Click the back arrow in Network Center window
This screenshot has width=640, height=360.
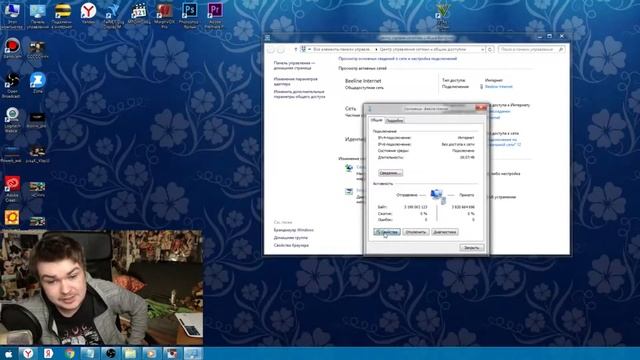pos(271,49)
